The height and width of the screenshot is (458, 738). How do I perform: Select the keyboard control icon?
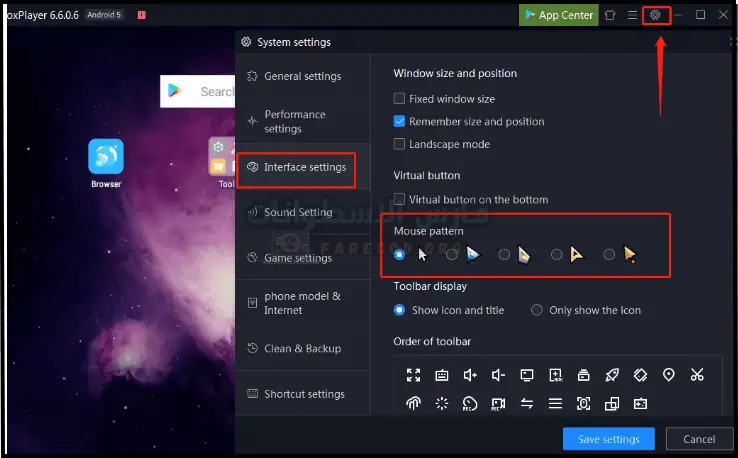(441, 376)
